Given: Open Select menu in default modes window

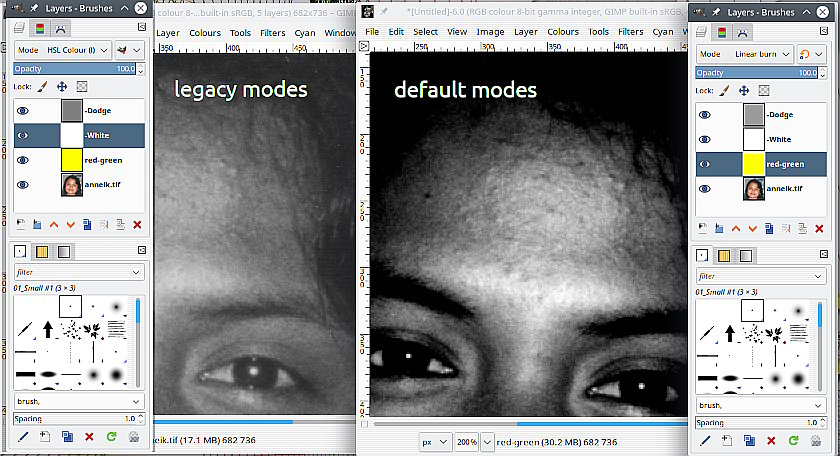Looking at the screenshot, I should coord(425,32).
